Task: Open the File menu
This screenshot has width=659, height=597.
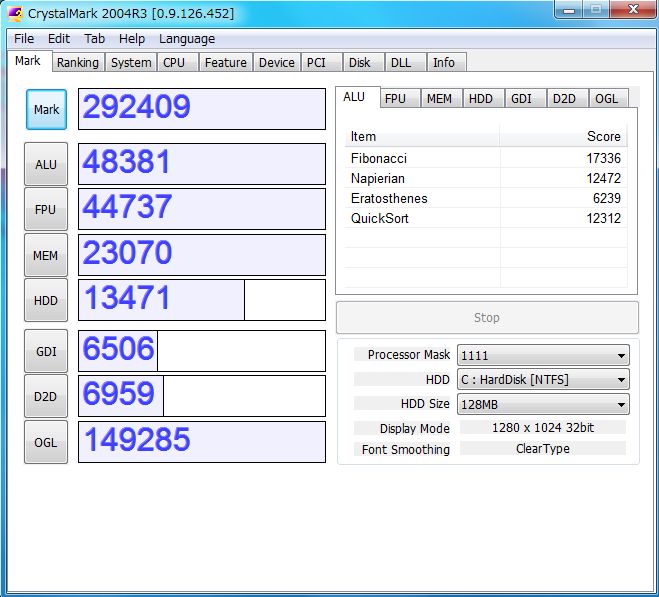Action: 24,38
